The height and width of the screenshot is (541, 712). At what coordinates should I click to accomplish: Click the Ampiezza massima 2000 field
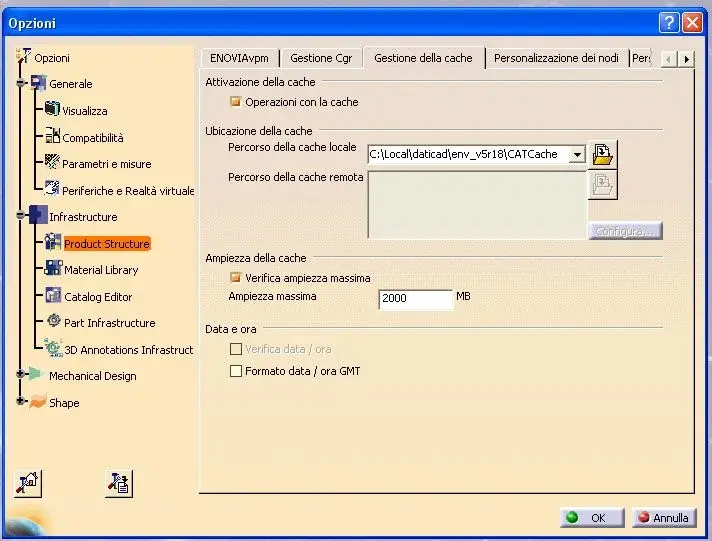point(415,298)
